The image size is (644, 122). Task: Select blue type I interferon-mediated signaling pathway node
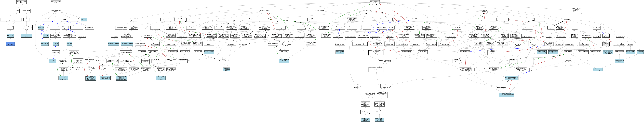click(512, 78)
